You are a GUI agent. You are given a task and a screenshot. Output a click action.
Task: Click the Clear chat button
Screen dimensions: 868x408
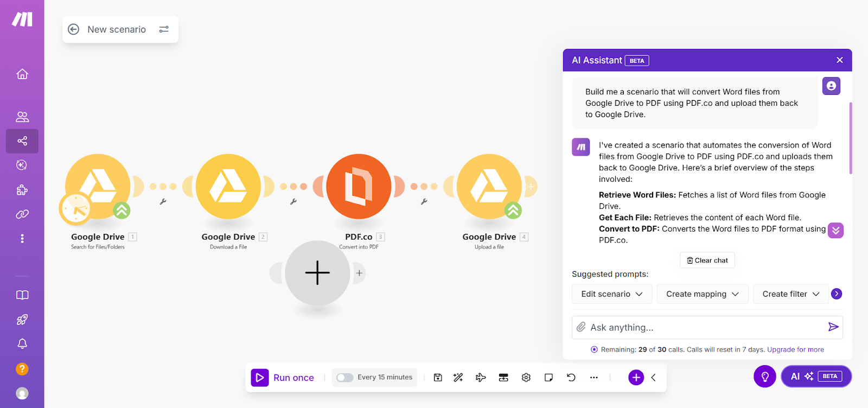pos(707,260)
